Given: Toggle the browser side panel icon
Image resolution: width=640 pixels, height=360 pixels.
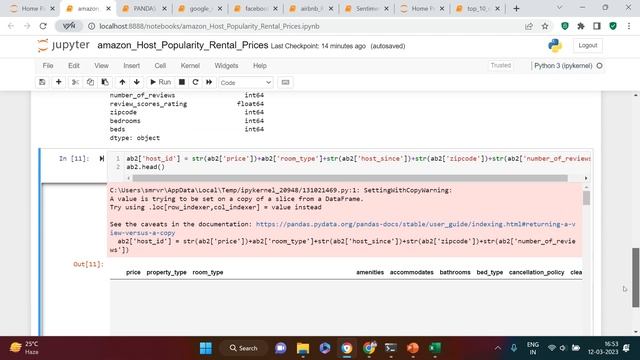Looking at the screenshot, I should point(597,26).
